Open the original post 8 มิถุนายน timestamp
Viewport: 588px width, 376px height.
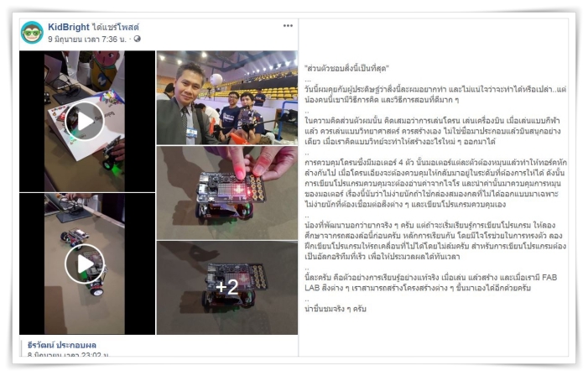click(x=68, y=354)
